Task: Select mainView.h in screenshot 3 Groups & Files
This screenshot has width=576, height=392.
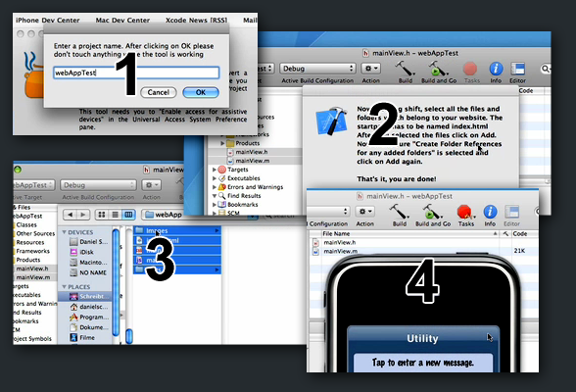Action: (32, 269)
